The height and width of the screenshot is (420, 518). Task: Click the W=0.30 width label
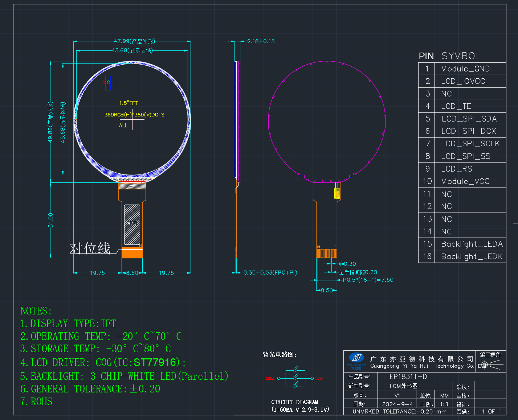click(347, 264)
